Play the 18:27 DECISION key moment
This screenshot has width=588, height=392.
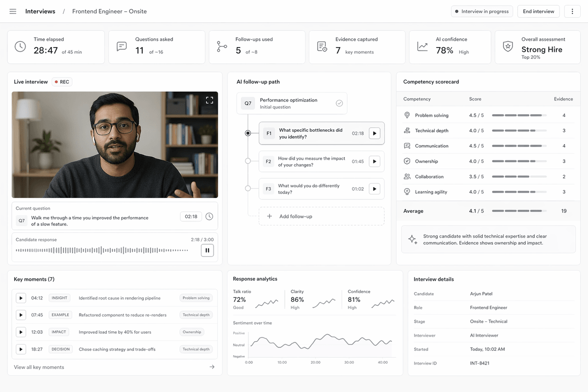pos(21,349)
